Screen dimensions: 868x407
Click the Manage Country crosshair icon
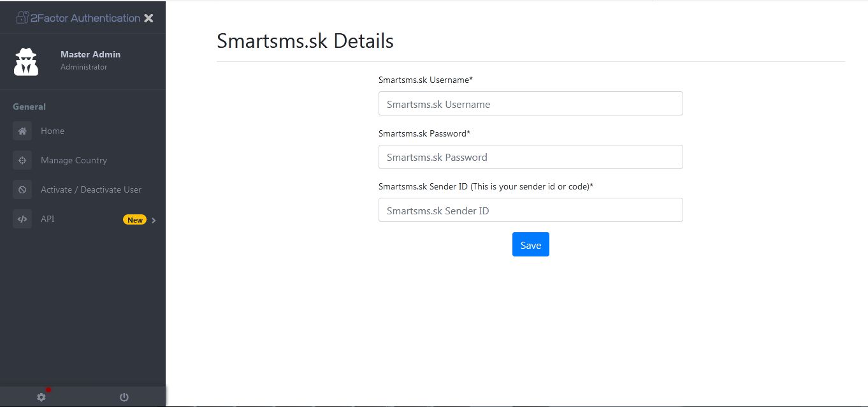click(22, 160)
